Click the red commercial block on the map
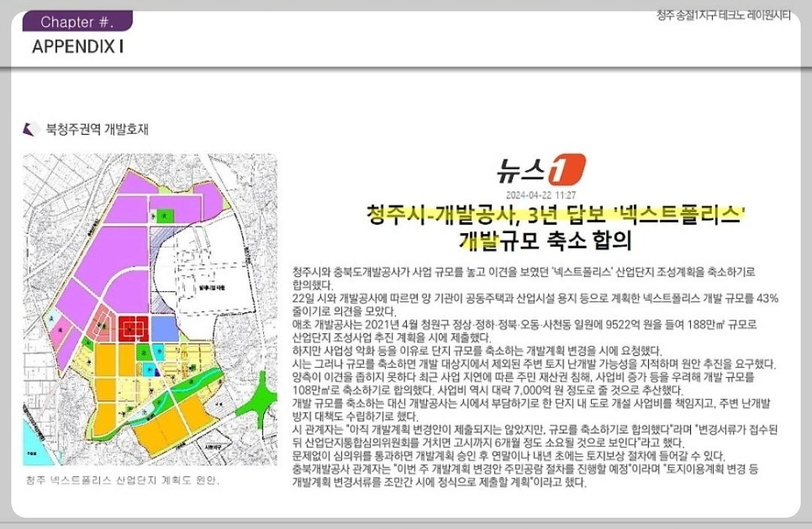Image resolution: width=812 pixels, height=529 pixels. (x=134, y=329)
